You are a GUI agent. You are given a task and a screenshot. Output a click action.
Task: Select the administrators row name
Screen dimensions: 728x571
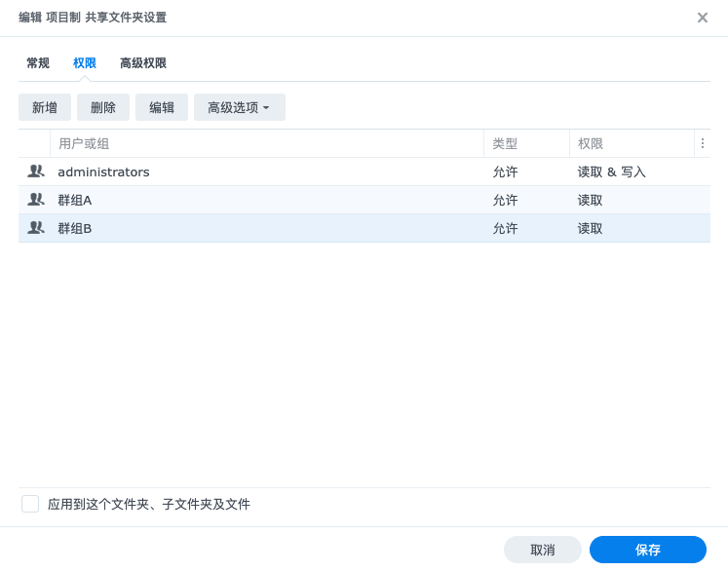point(103,171)
